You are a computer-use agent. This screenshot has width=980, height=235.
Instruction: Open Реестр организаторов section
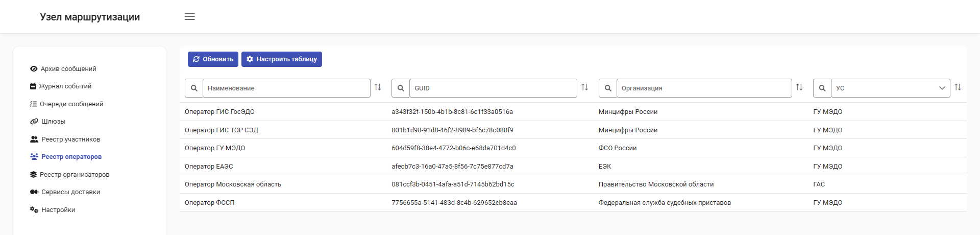[75, 175]
